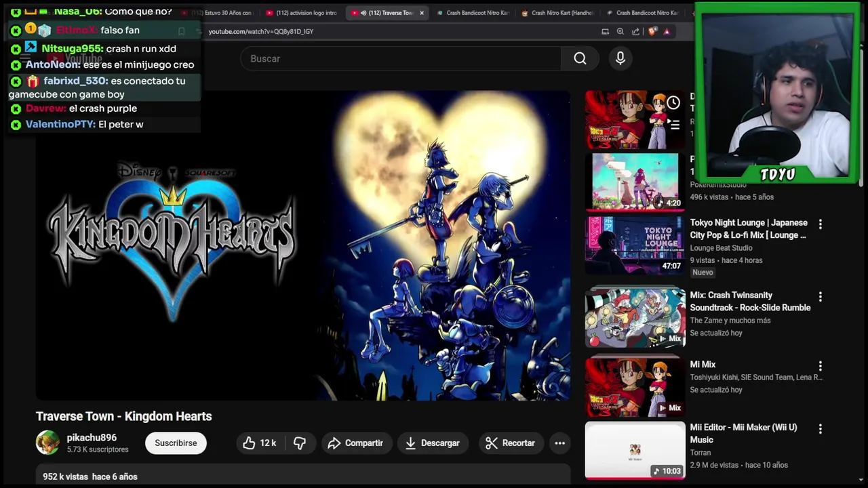Click the zoom magnifier icon in address bar

tap(620, 31)
